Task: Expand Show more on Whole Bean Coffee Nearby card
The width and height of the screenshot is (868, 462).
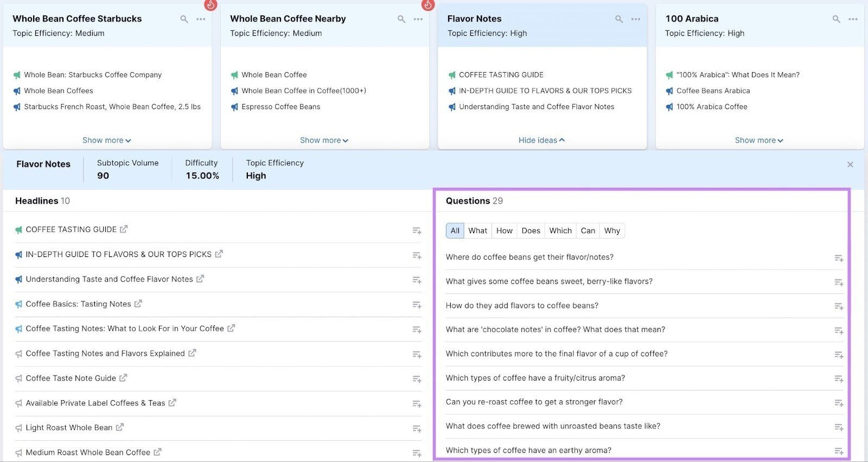Action: click(324, 140)
